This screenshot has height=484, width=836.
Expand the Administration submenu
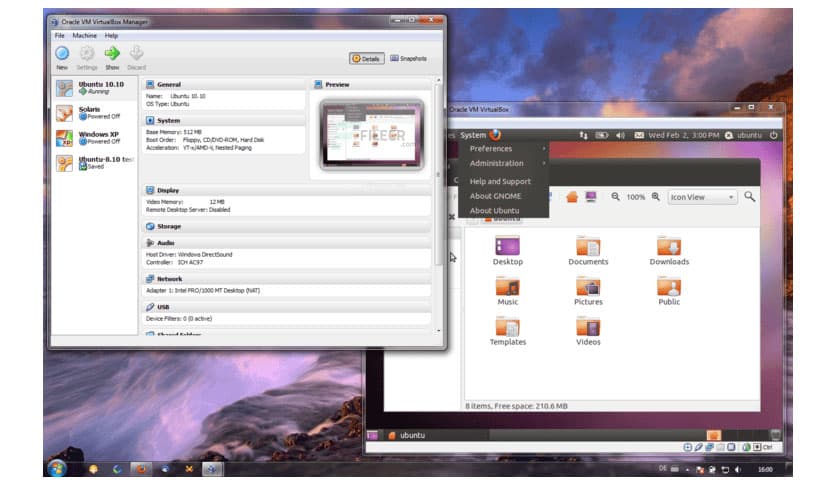(504, 164)
